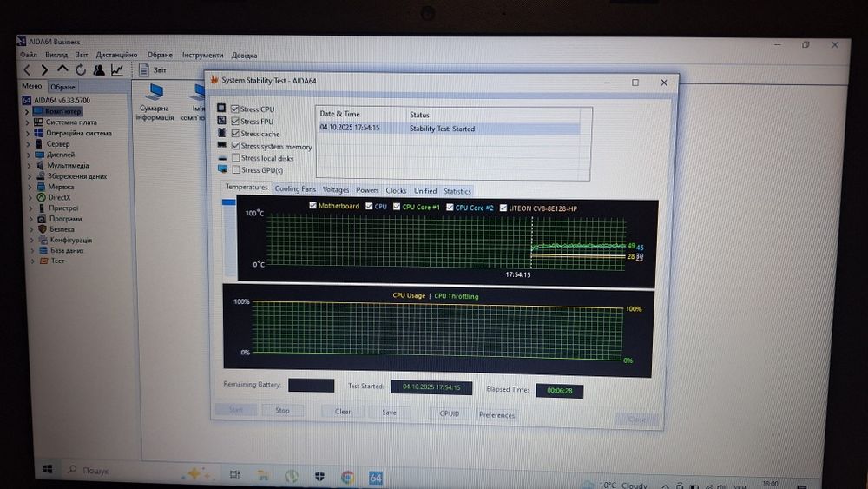868x489 pixels.
Task: Toggle LITEON CV8-8E128-HP graph checkbox
Action: [503, 208]
